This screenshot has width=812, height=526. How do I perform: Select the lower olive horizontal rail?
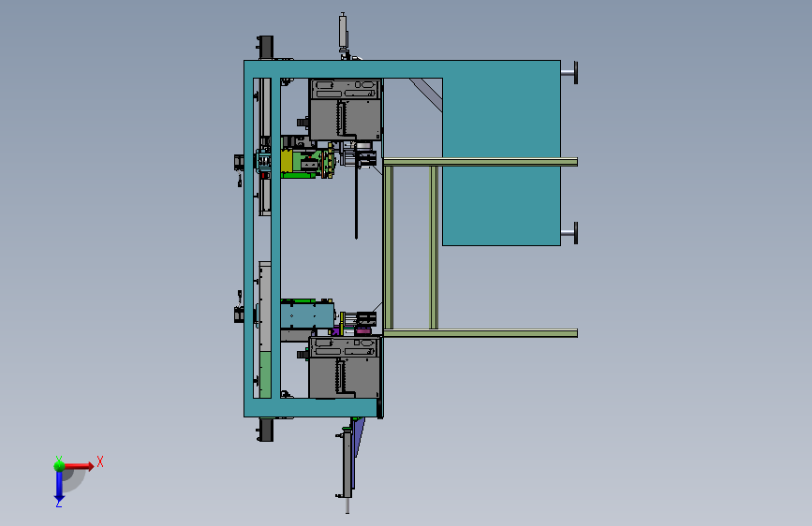(480, 333)
